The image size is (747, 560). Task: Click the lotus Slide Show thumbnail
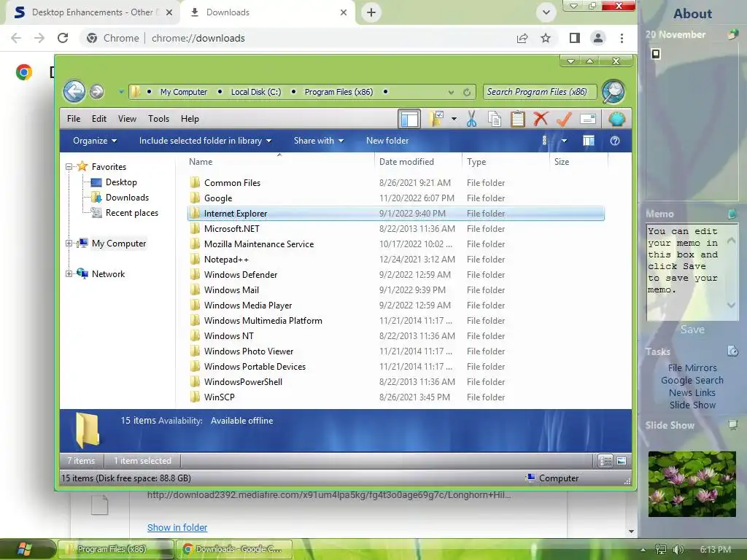692,484
